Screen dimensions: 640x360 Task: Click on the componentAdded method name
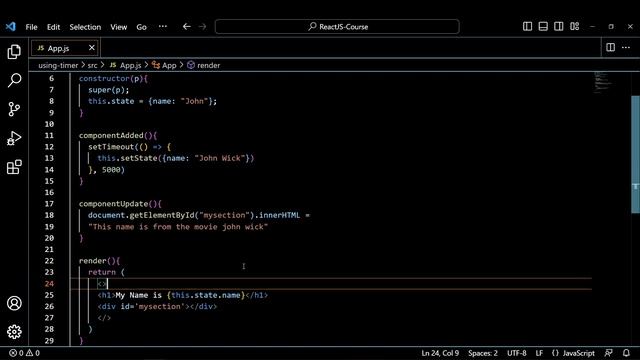coord(111,136)
